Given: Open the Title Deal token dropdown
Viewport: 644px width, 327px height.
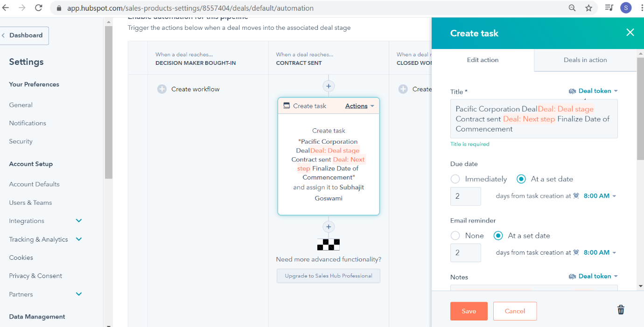Looking at the screenshot, I should coord(593,91).
